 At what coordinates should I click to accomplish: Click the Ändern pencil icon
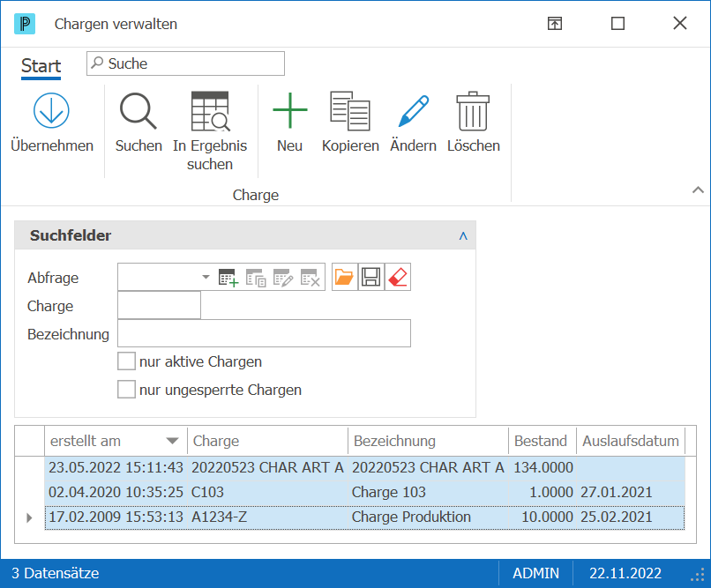(413, 111)
